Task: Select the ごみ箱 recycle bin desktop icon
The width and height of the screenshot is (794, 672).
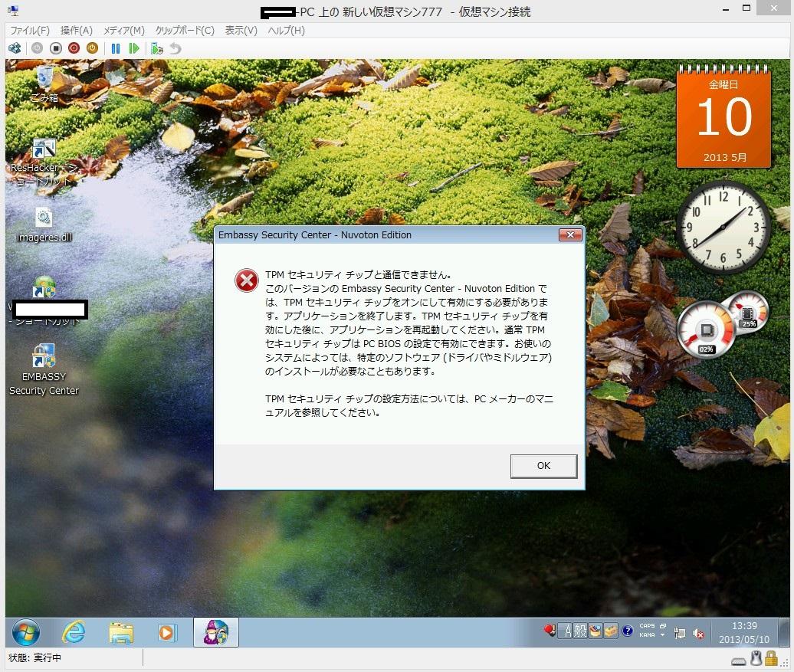Action: click(x=44, y=84)
